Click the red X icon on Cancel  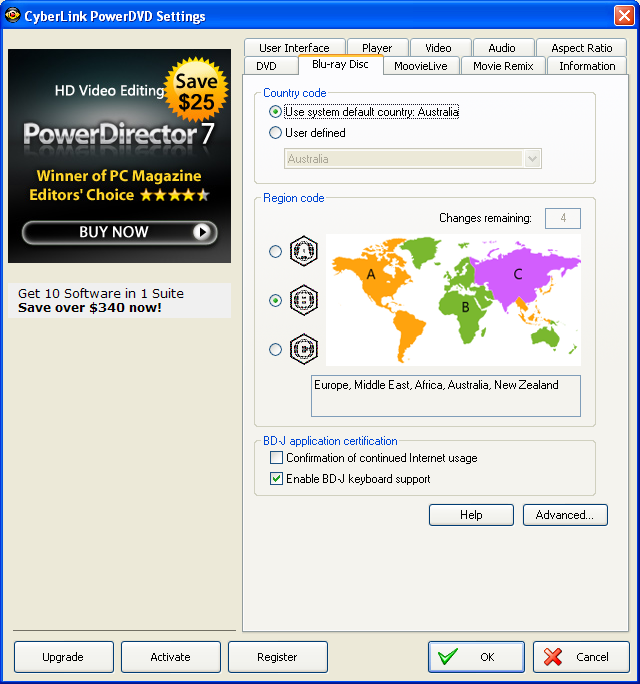553,657
